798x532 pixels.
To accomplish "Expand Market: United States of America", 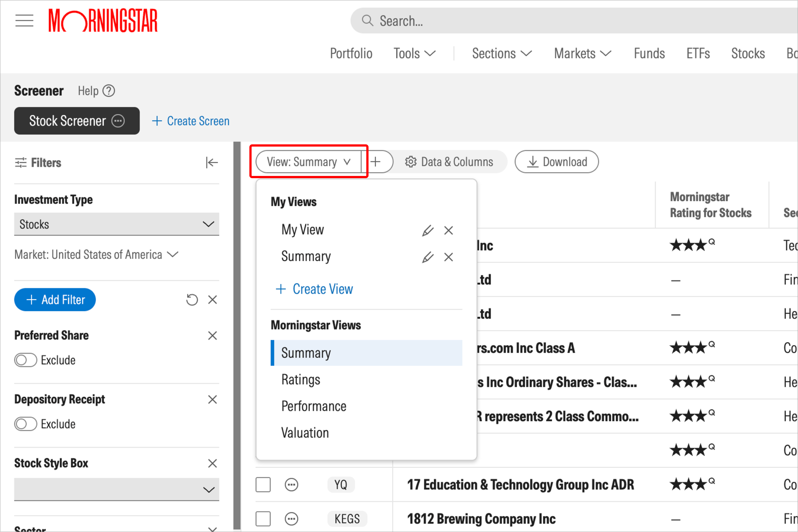I will 96,254.
